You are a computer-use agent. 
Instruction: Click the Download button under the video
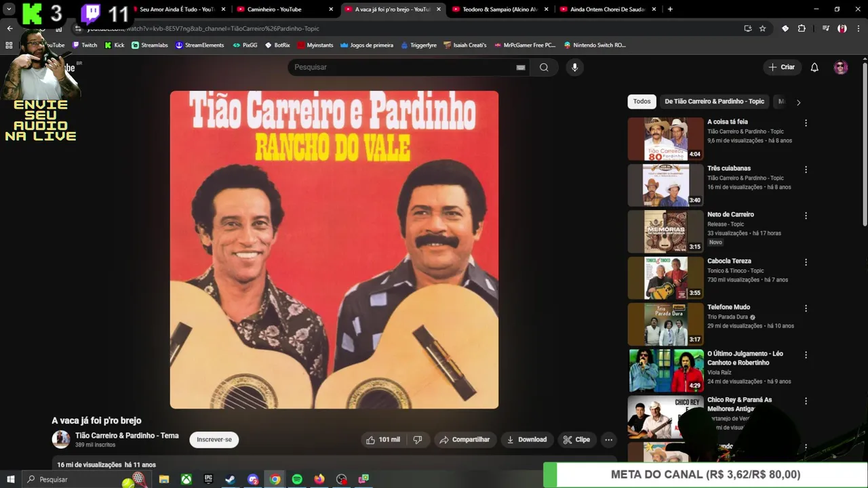pos(526,440)
